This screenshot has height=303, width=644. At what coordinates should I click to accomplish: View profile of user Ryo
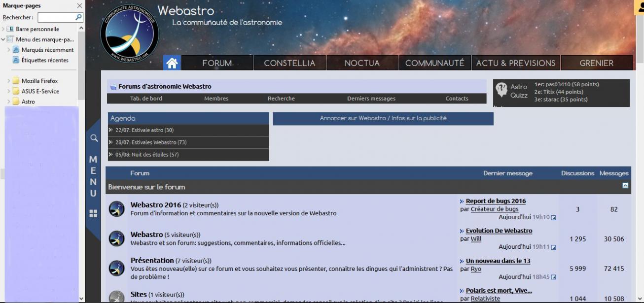point(476,269)
